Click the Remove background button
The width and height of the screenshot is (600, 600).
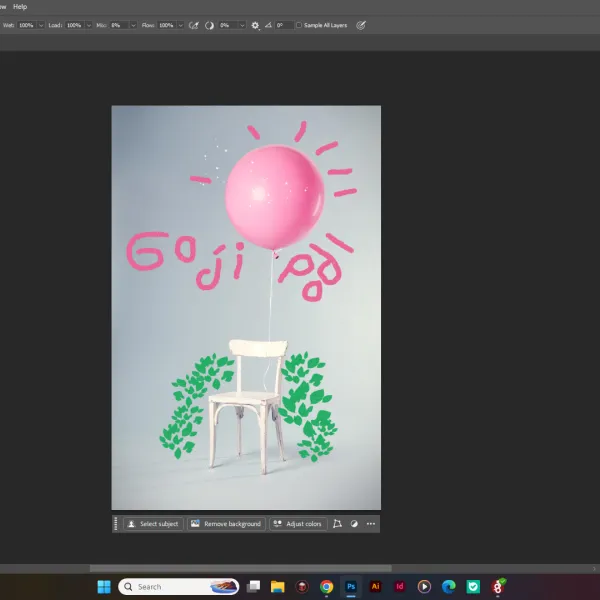[227, 524]
